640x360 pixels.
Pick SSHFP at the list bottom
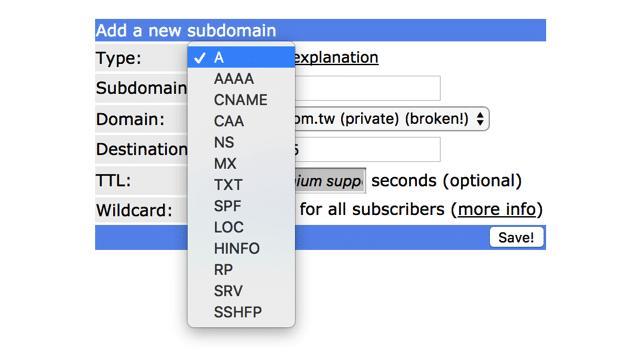(241, 312)
